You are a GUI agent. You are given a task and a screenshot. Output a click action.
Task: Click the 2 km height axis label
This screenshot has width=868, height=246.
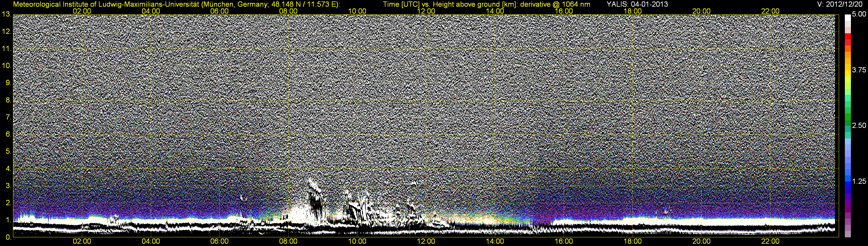8,203
